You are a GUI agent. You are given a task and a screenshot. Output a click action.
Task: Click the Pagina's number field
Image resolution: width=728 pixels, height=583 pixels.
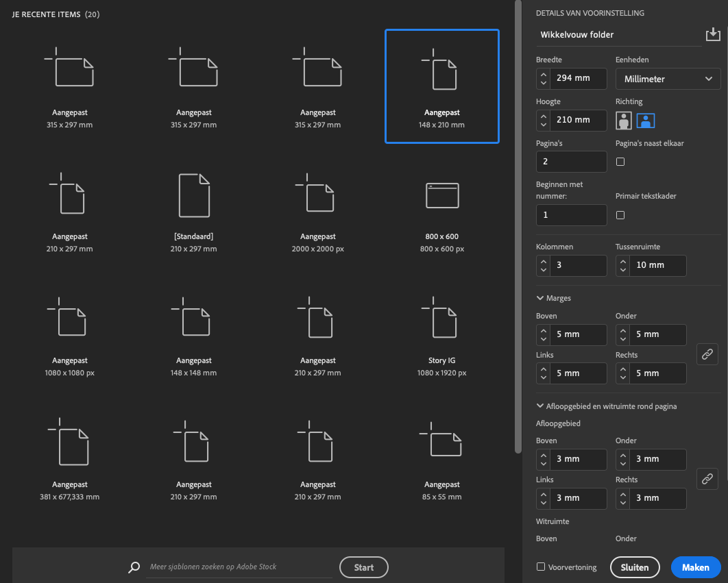click(571, 162)
